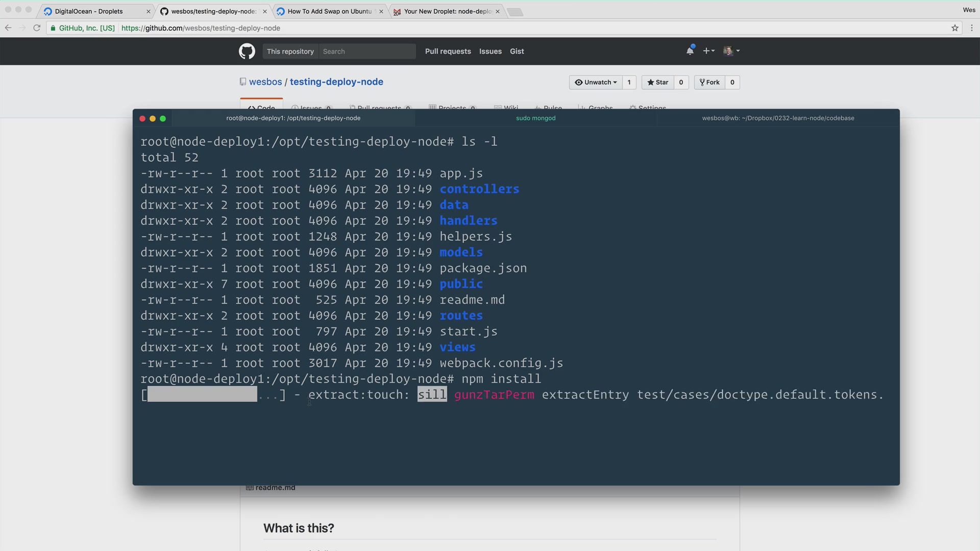The height and width of the screenshot is (551, 980).
Task: Click the wesbos repository owner link
Action: [x=265, y=82]
